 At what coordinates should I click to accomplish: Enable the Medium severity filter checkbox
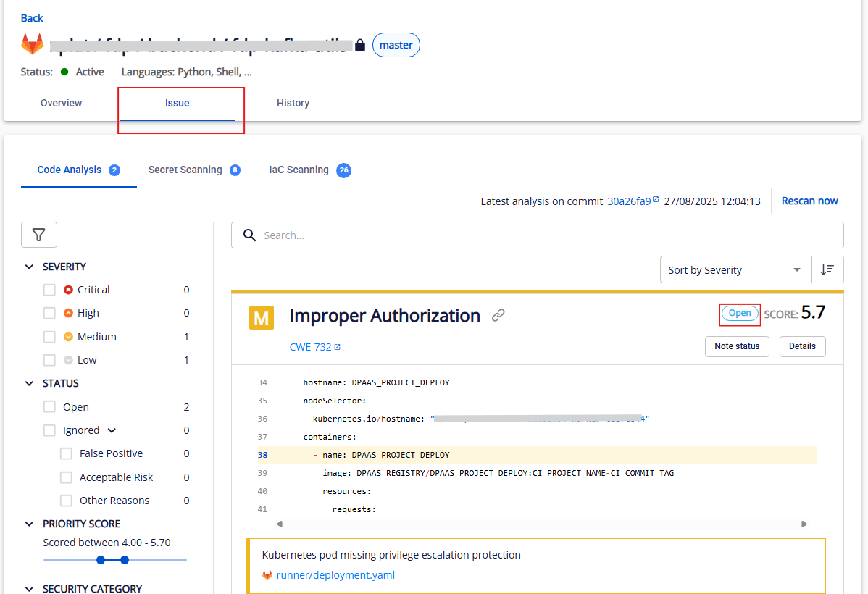tap(49, 337)
